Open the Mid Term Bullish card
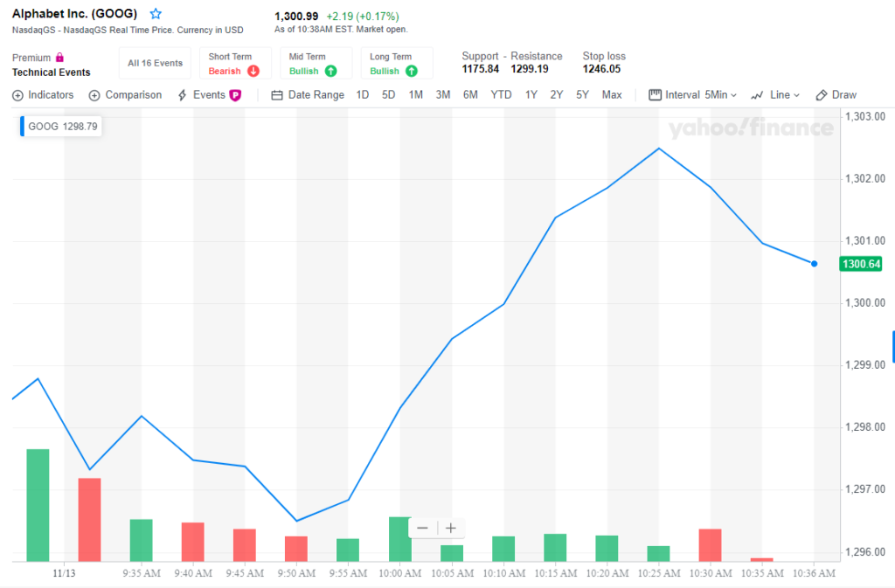Viewport: 895px width, 588px height. 316,63
